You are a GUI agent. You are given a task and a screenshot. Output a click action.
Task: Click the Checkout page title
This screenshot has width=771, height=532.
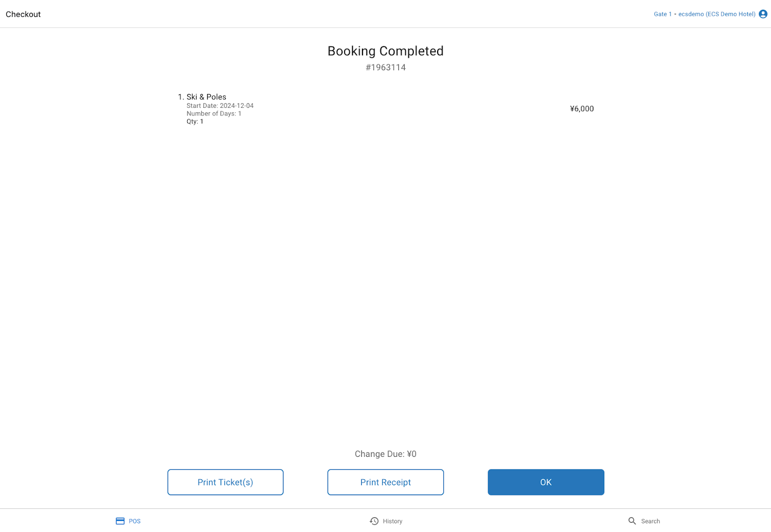23,14
